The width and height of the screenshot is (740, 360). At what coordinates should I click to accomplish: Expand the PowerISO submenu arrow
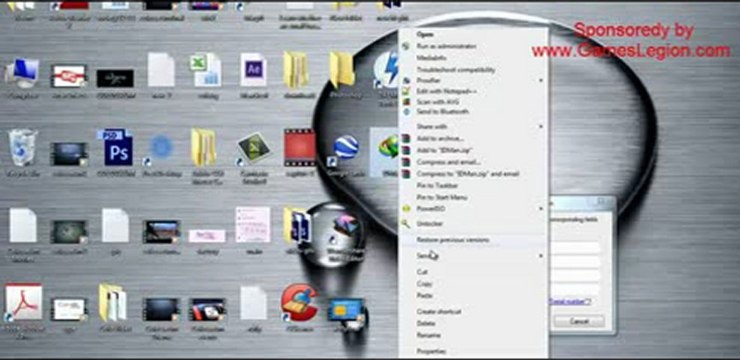tap(541, 208)
